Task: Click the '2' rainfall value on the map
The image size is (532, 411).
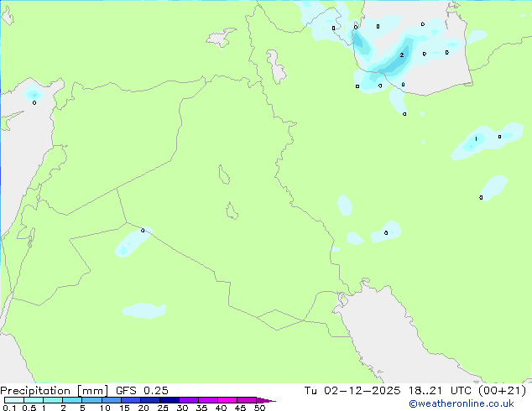Action: (x=402, y=55)
